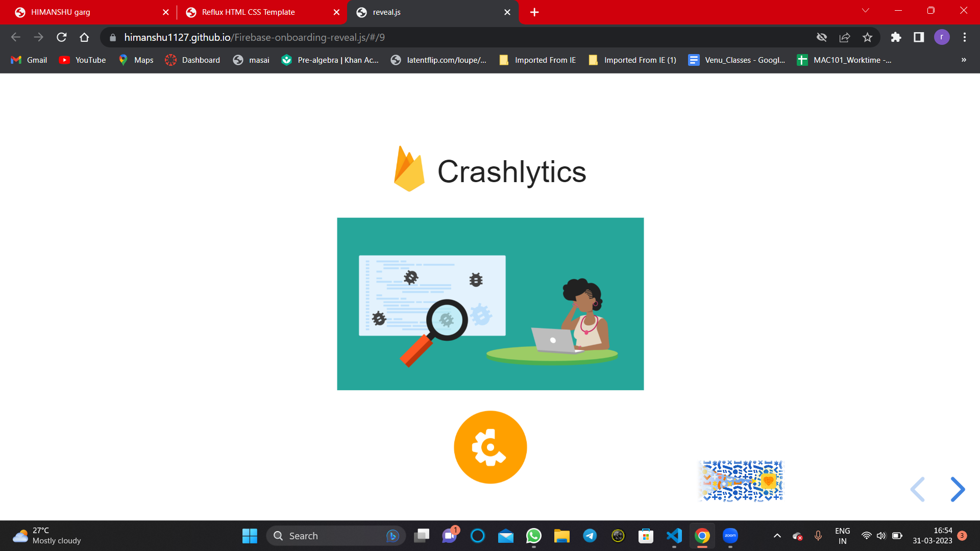980x551 pixels.
Task: Expand the tab search dropdown arrow
Action: click(x=865, y=11)
